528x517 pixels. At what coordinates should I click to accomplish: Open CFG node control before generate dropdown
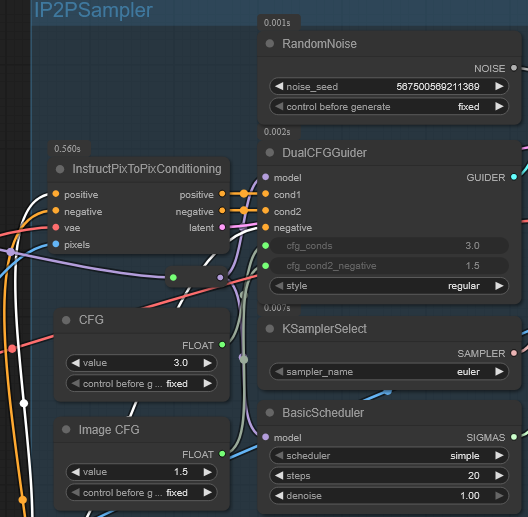coord(141,384)
